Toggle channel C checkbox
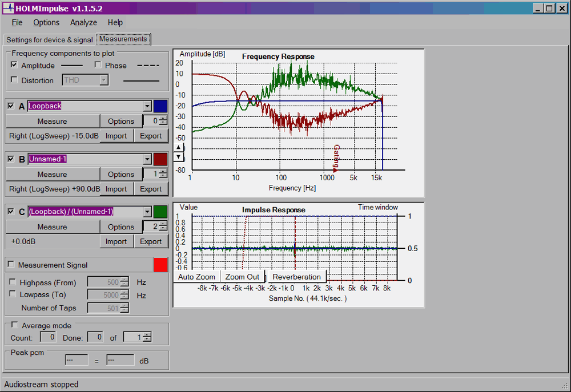571x392 pixels. coord(11,212)
